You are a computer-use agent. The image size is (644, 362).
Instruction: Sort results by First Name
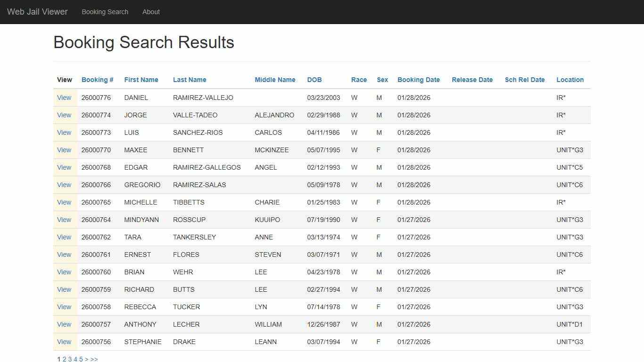pyautogui.click(x=141, y=80)
